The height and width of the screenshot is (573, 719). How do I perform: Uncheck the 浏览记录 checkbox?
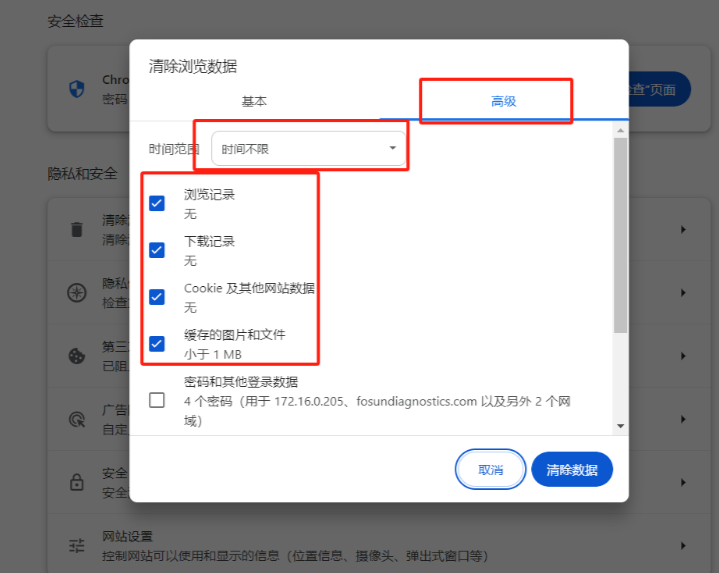[x=157, y=203]
